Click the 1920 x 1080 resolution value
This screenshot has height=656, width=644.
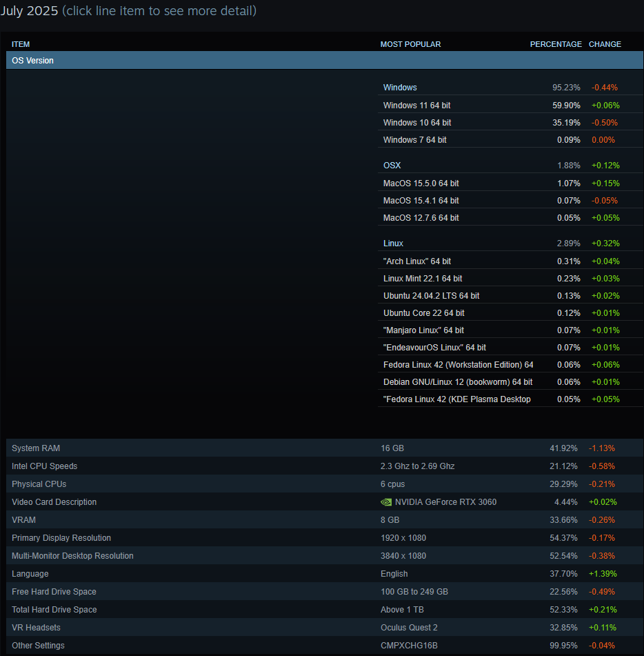403,538
